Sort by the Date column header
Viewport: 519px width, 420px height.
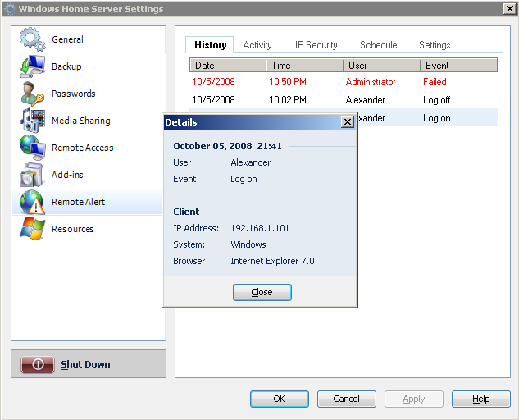point(228,66)
